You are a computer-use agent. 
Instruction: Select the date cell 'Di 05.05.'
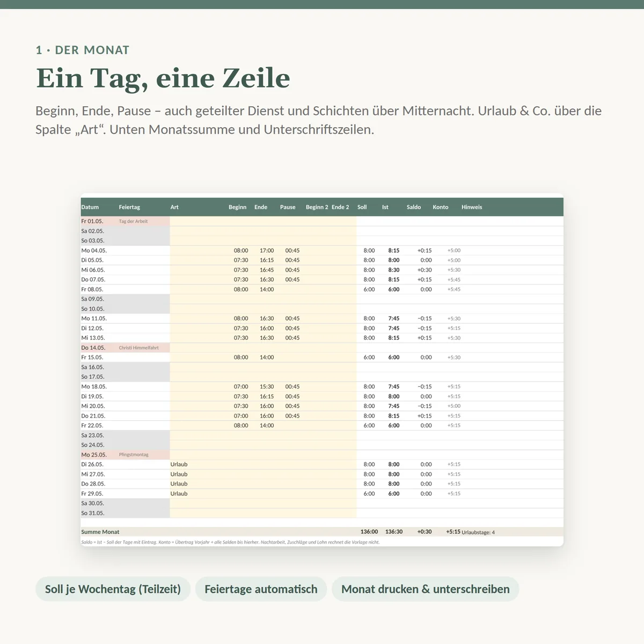92,260
